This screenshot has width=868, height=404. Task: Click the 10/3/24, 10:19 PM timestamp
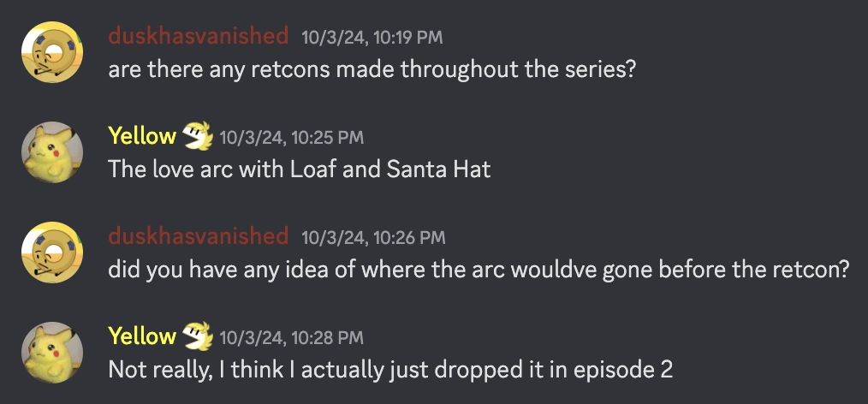[372, 38]
